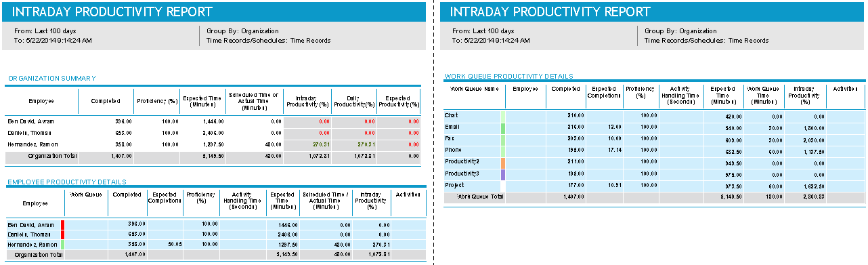Select 'Time Records/Schedules: Time Records' on right page
The image size is (868, 265).
click(x=706, y=41)
